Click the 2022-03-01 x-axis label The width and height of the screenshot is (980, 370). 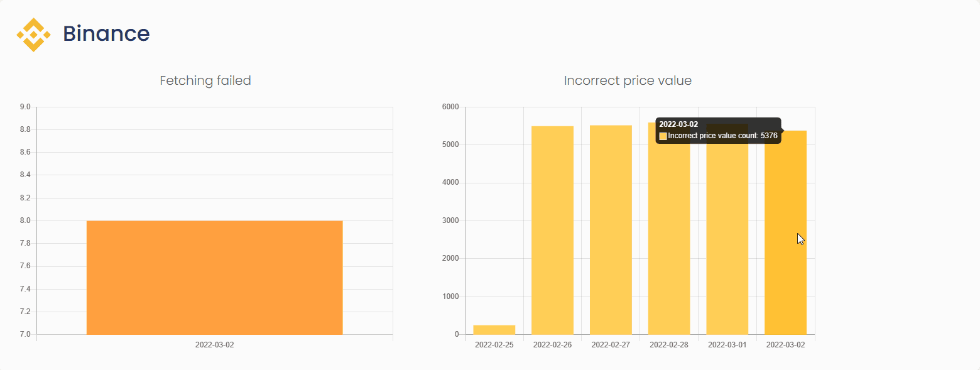727,345
